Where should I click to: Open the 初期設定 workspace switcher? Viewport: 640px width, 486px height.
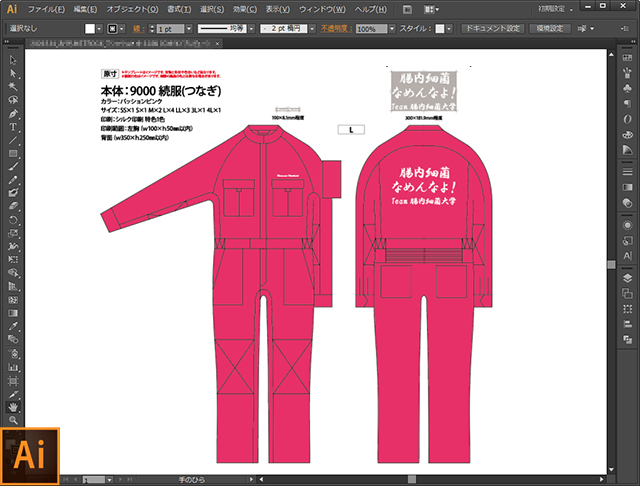(580, 9)
